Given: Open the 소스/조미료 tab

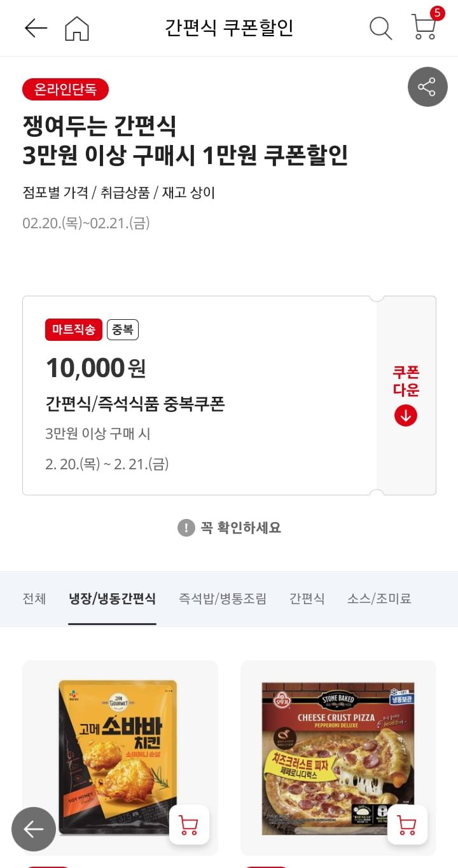Looking at the screenshot, I should coord(379,598).
